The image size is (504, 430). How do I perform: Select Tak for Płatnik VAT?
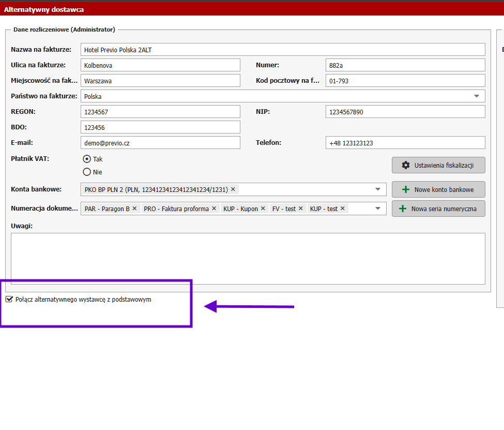tap(87, 159)
